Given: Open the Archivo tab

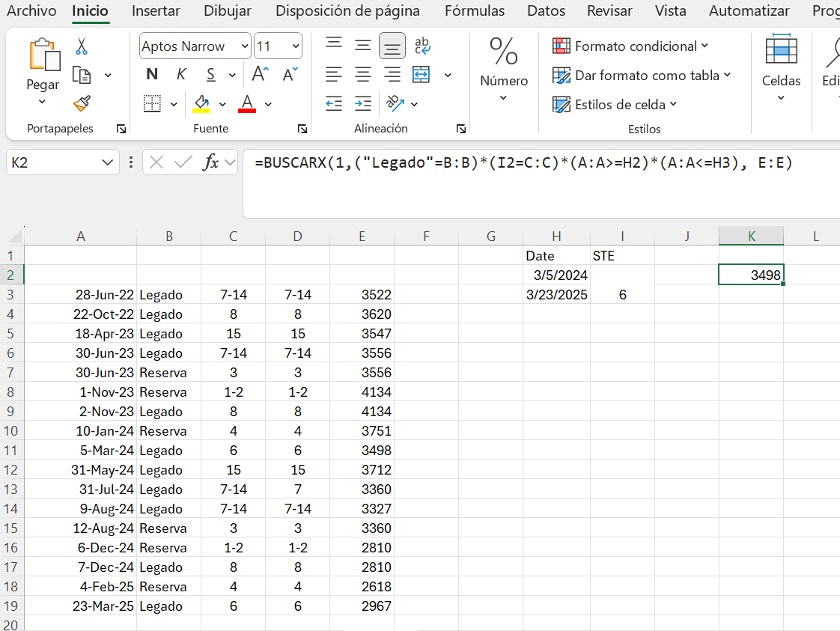Looking at the screenshot, I should (x=31, y=10).
